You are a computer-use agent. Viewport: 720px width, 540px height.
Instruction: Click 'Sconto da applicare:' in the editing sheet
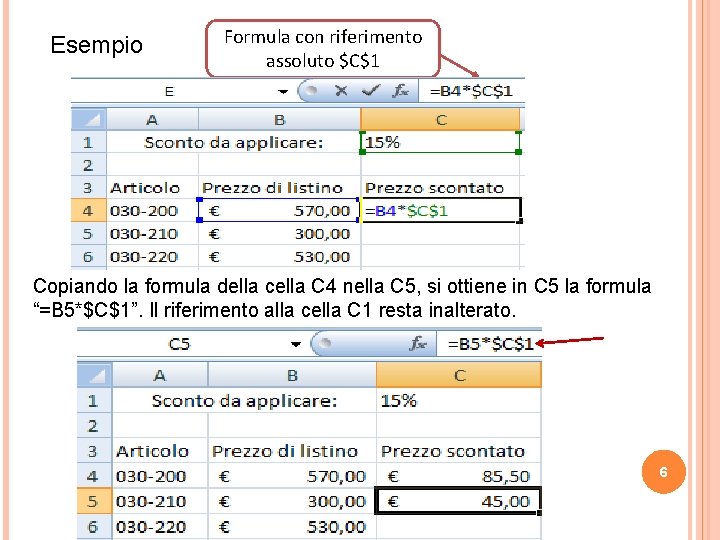[x=234, y=143]
